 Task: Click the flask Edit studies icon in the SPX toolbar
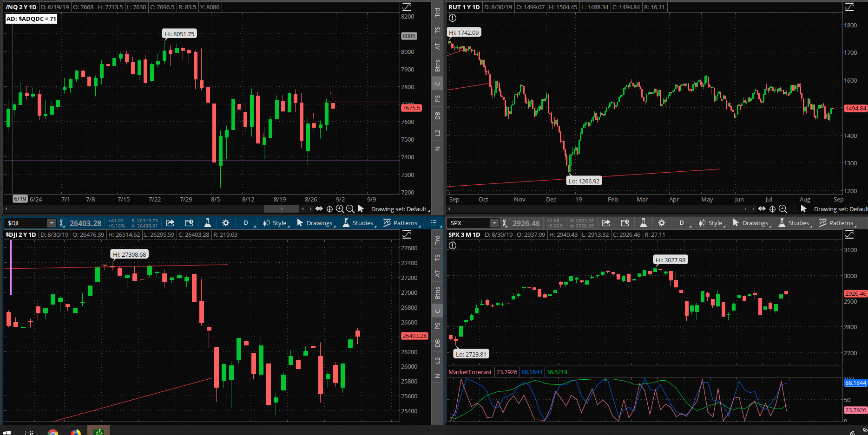pyautogui.click(x=644, y=223)
